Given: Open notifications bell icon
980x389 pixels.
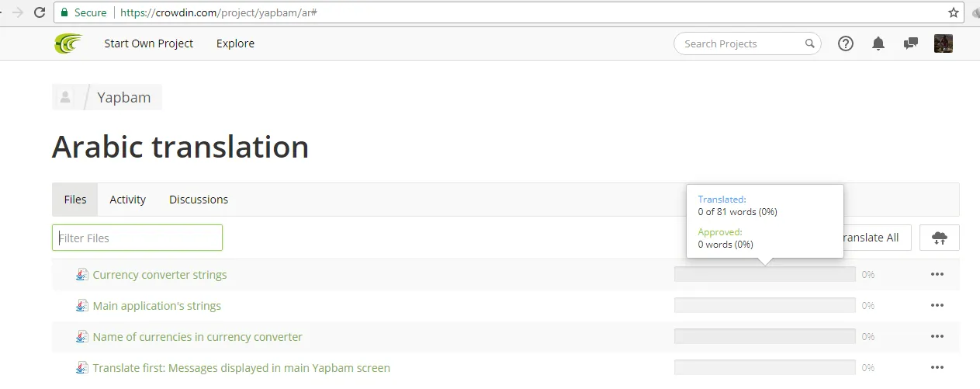Looking at the screenshot, I should (878, 43).
